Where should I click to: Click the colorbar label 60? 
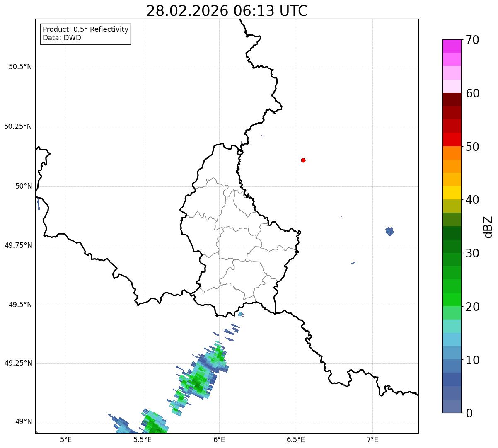[x=473, y=93]
